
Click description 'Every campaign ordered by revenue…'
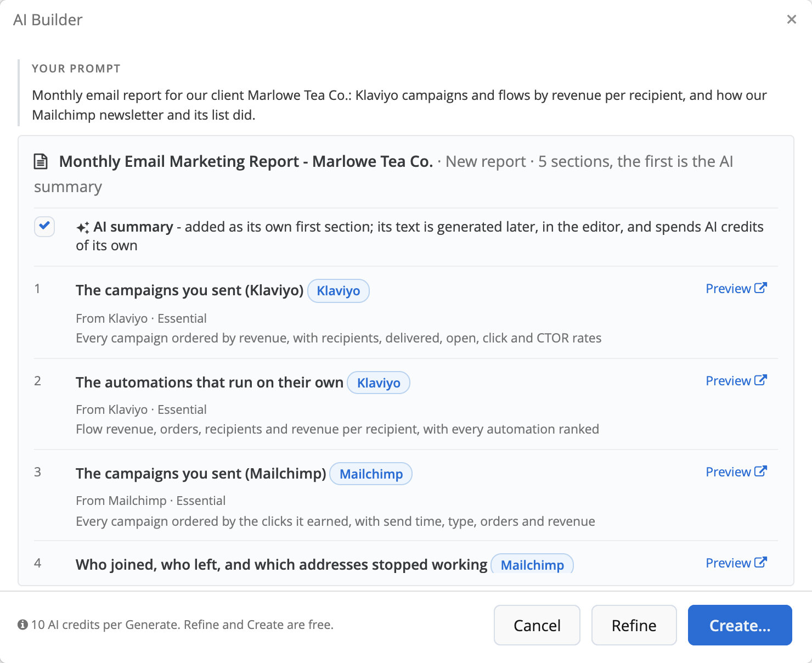pyautogui.click(x=339, y=338)
